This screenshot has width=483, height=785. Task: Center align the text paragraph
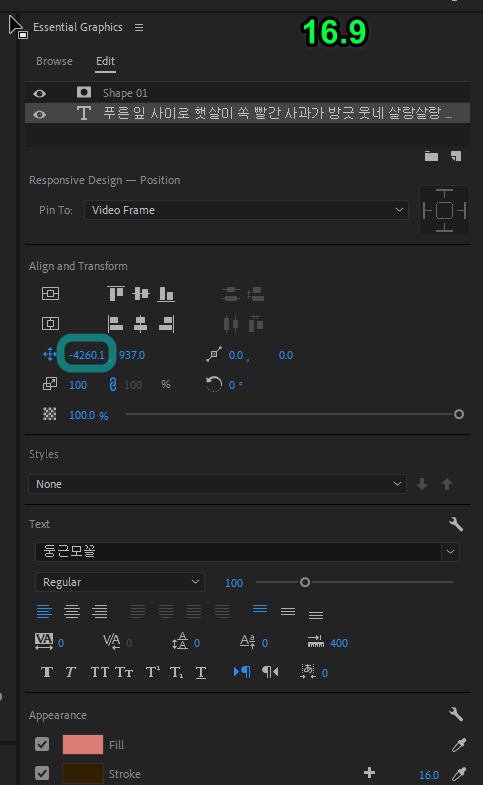tap(72, 611)
